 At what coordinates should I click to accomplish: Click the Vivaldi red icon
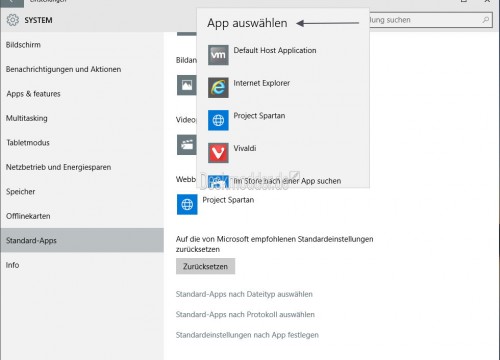pos(218,153)
